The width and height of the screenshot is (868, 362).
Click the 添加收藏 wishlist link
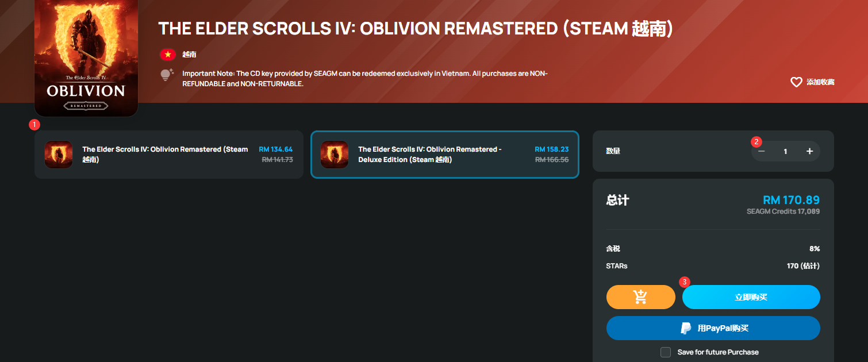click(820, 82)
